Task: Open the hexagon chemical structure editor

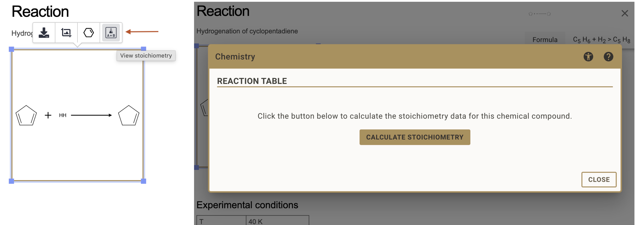Action: [x=89, y=33]
